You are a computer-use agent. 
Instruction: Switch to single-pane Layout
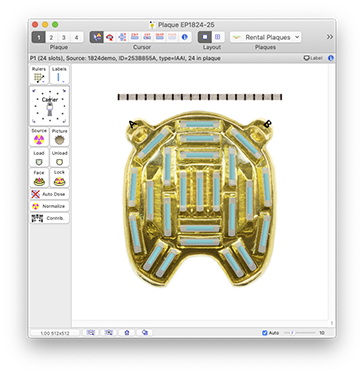click(x=205, y=37)
